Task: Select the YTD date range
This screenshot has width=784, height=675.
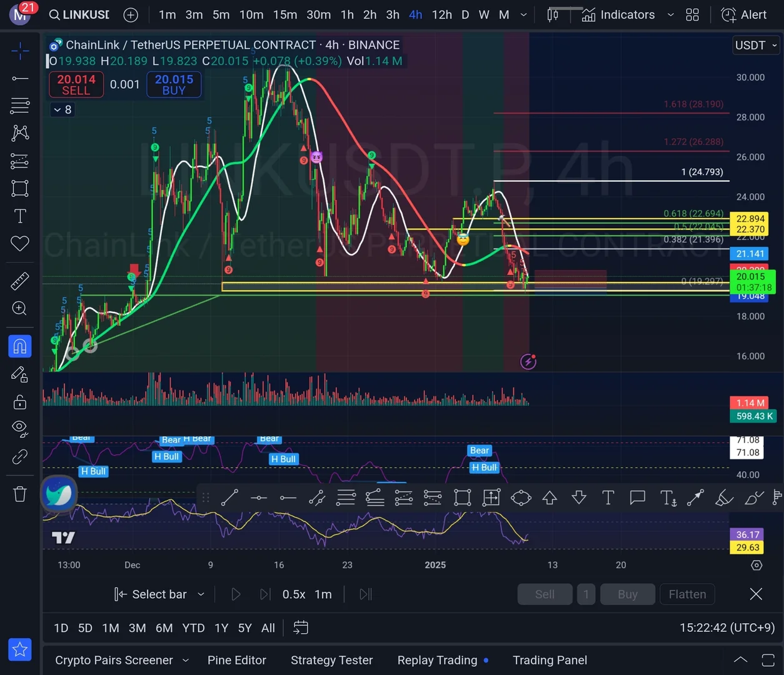Action: [193, 628]
